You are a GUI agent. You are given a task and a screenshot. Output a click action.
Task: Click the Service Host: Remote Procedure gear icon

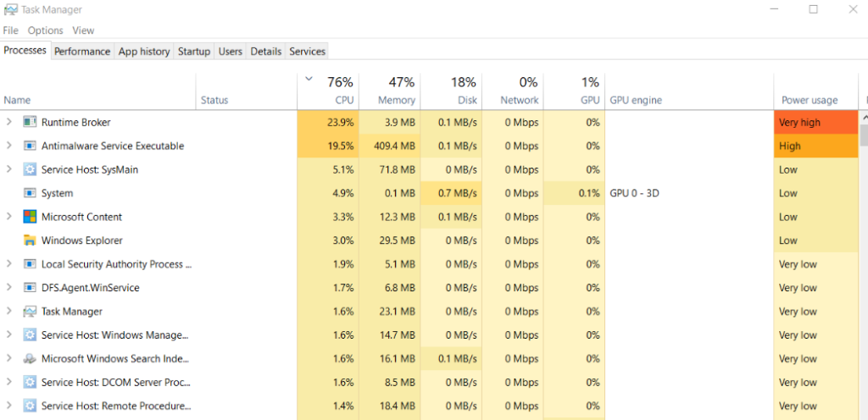pyautogui.click(x=30, y=406)
